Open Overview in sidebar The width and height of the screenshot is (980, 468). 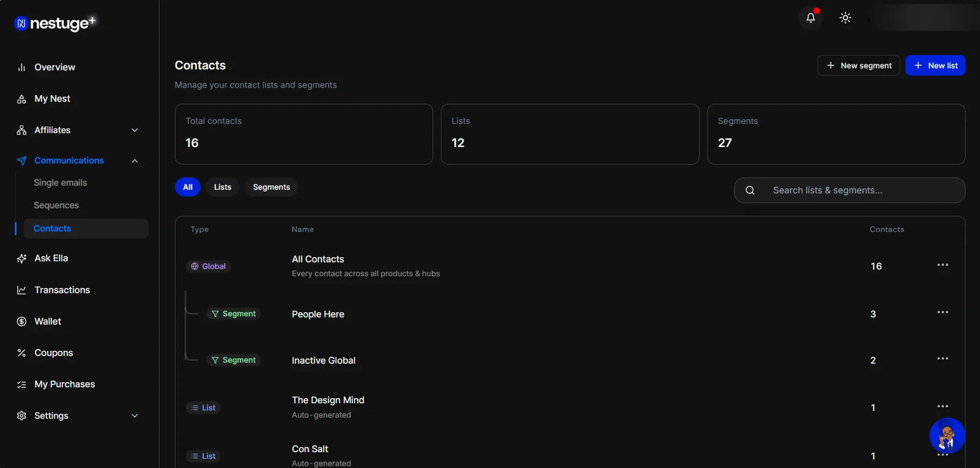tap(55, 67)
